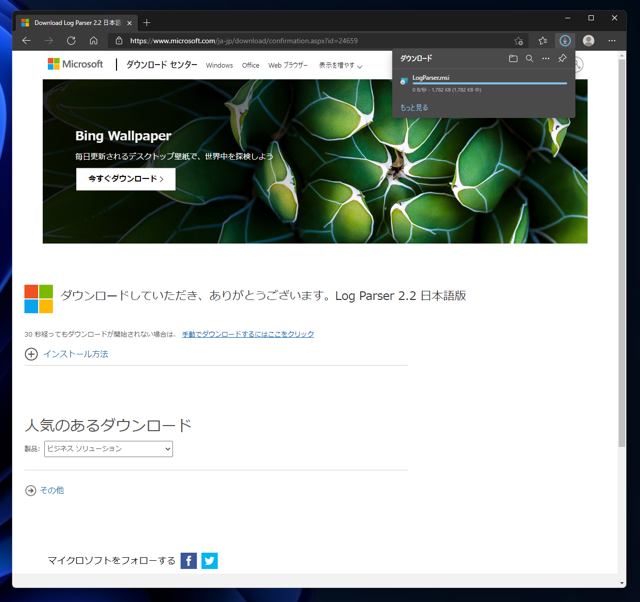This screenshot has height=602, width=640.
Task: Open the user profile avatar
Action: pos(588,40)
